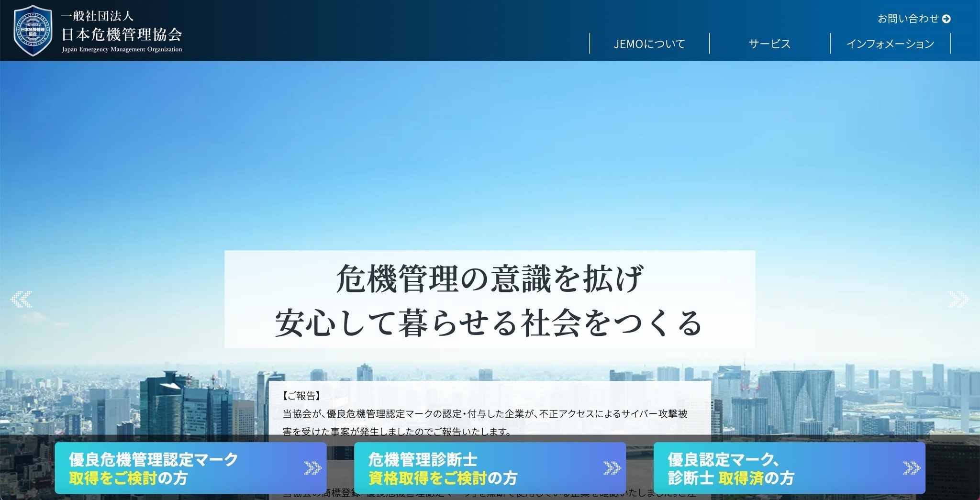Click the 日本危機管理協会 header logo text

(x=122, y=33)
